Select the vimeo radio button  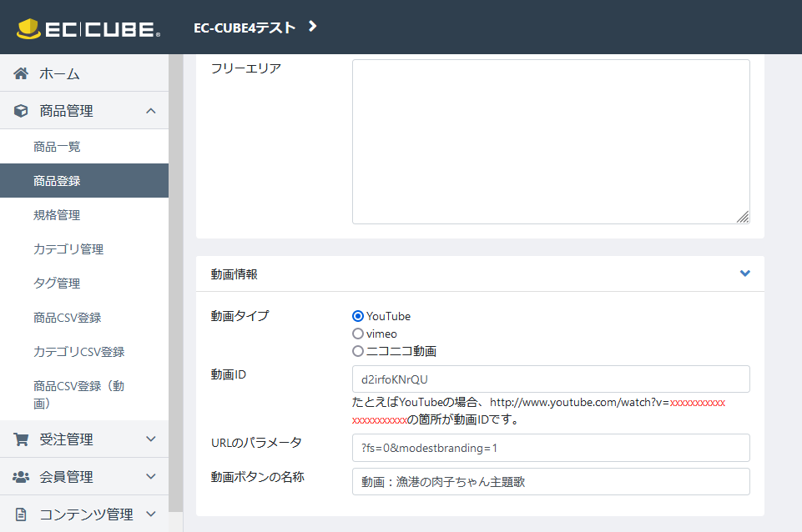tap(358, 334)
